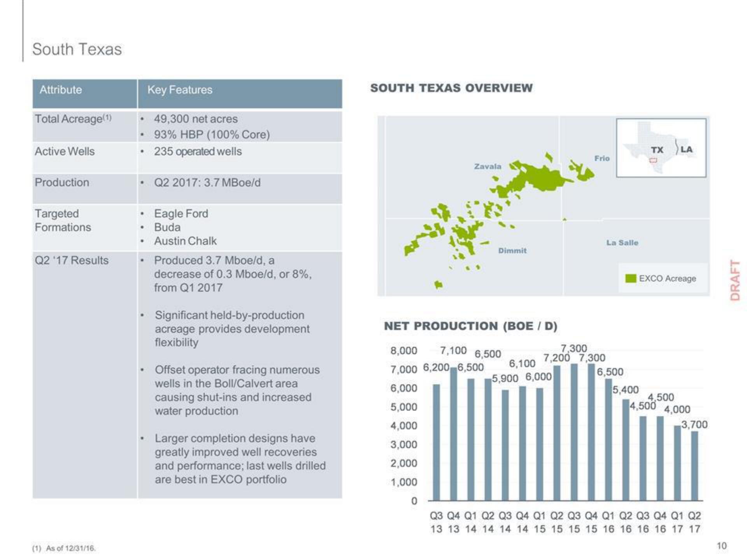
Task: Click the '5,000' y-axis label
Action: tap(404, 407)
